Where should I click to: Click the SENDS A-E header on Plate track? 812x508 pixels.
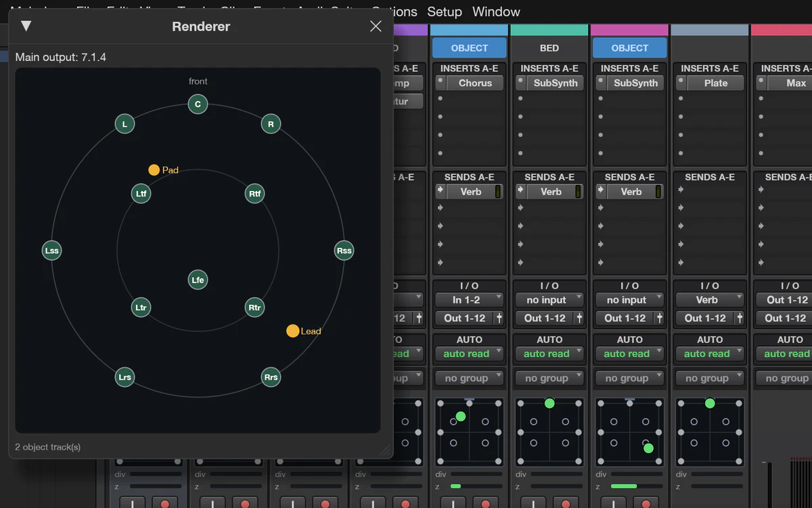[710, 177]
